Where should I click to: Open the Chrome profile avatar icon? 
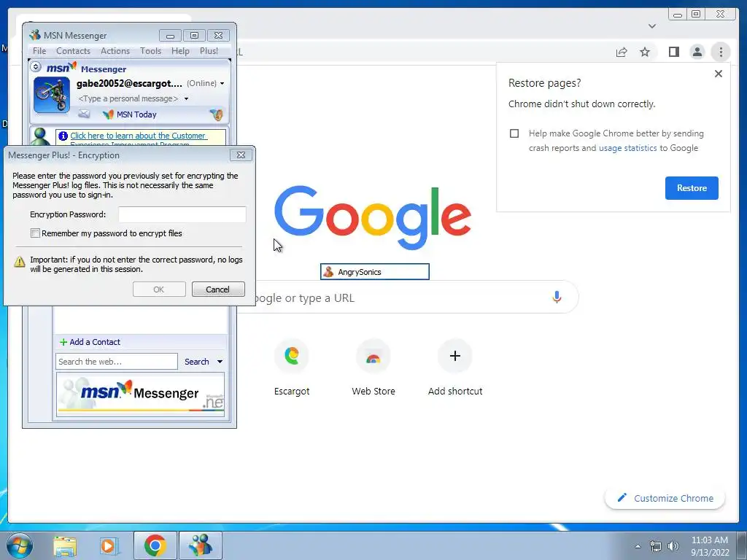[x=697, y=52]
